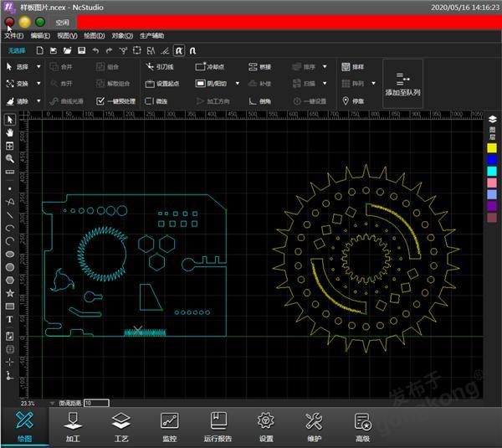Screen dimensions: 502x448
Task: Click the 设置起点 set start point tool
Action: coord(161,84)
